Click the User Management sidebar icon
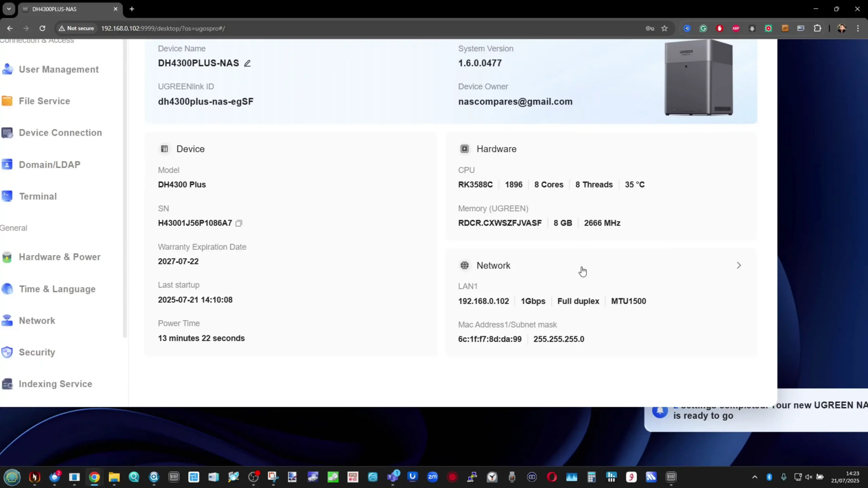Screen dimensions: 868x488 point(7,69)
